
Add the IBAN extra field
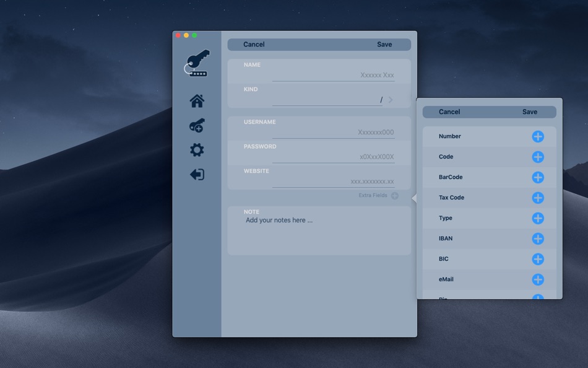[538, 239]
